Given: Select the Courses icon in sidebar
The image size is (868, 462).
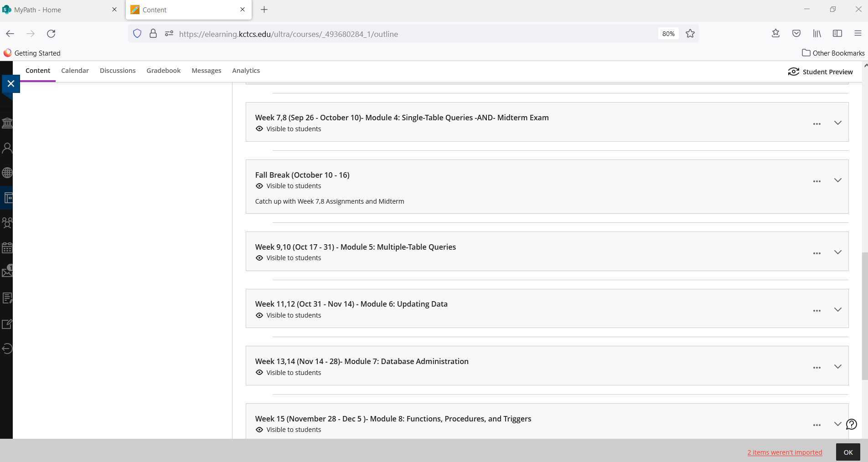Looking at the screenshot, I should tap(7, 198).
